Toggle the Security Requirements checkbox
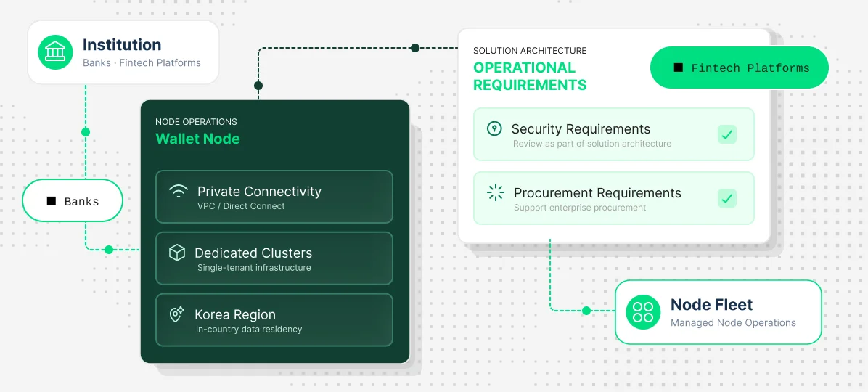The width and height of the screenshot is (868, 392). pos(727,134)
